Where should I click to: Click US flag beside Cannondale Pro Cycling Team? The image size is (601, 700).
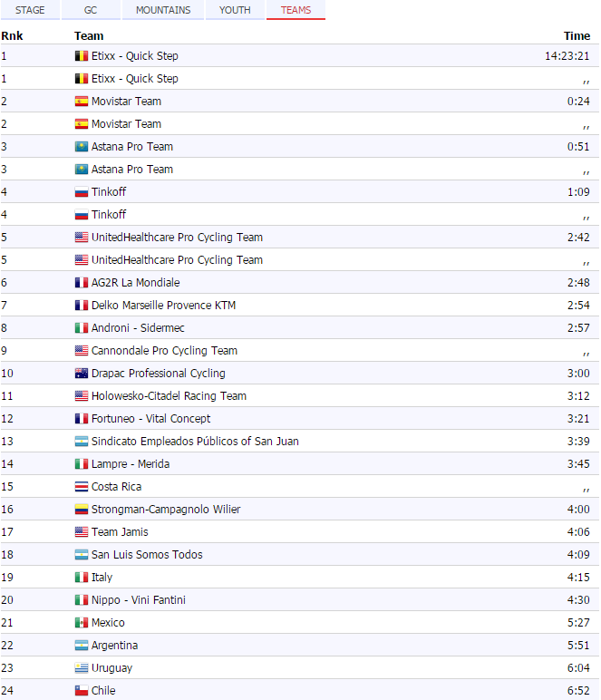tap(82, 351)
